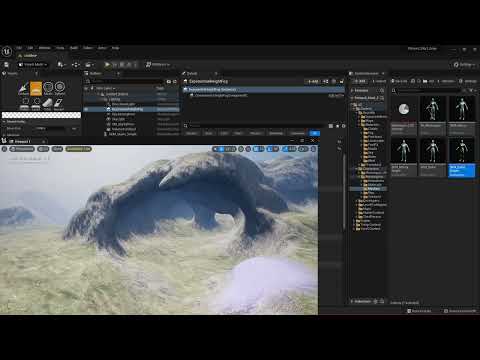Click the Add button in Details panel
Image resolution: width=480 pixels, height=360 pixels.
click(x=313, y=81)
